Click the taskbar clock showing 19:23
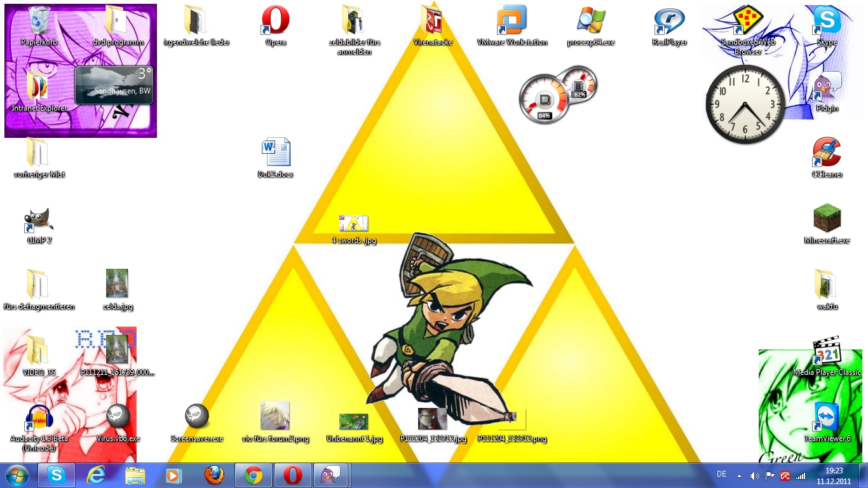Screen dimensions: 868x488 point(833,475)
